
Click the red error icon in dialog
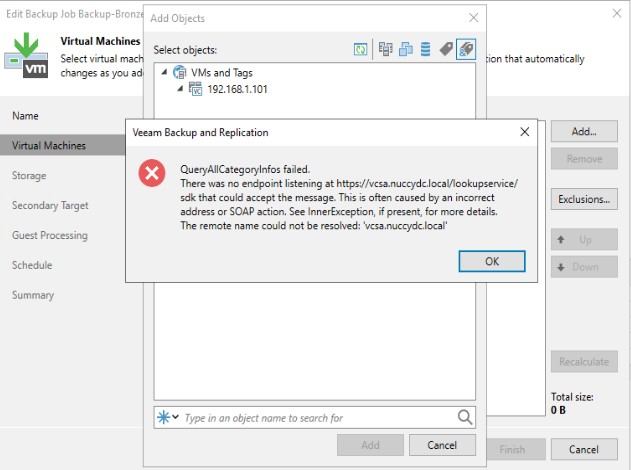152,173
